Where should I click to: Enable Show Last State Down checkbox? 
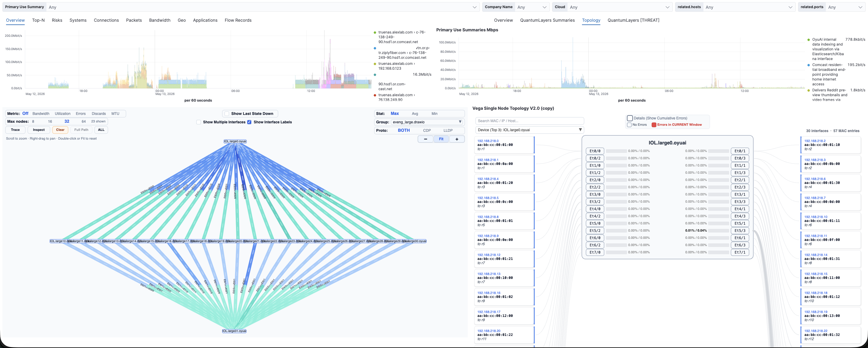point(227,114)
